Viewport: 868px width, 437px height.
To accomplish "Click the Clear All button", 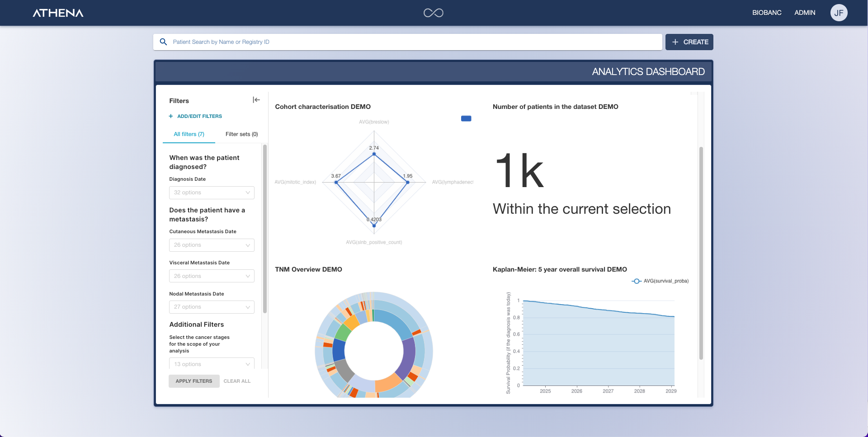I will (x=237, y=381).
